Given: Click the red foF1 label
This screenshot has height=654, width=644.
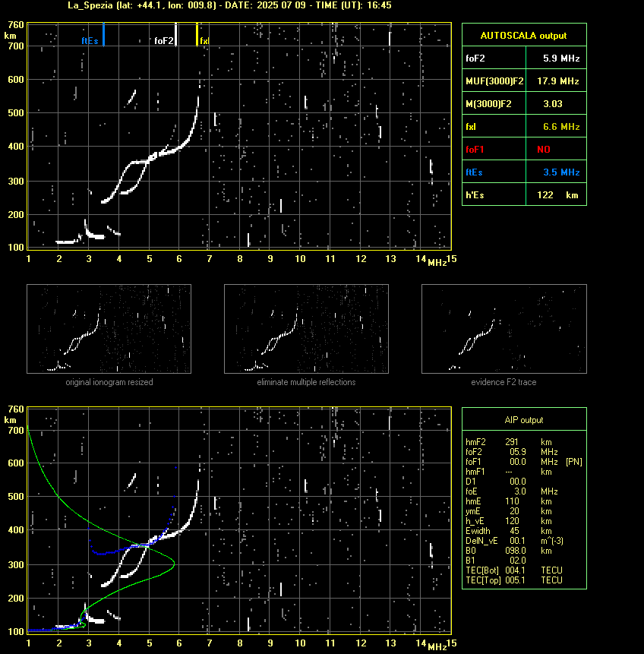Looking at the screenshot, I should point(475,150).
